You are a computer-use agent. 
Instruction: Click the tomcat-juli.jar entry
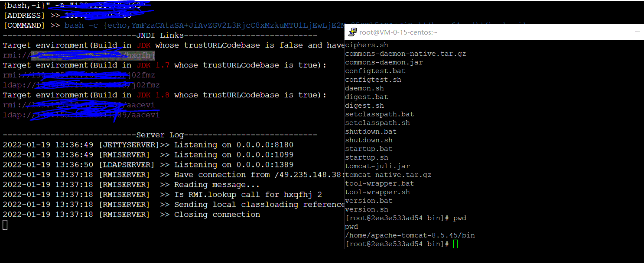pos(377,166)
